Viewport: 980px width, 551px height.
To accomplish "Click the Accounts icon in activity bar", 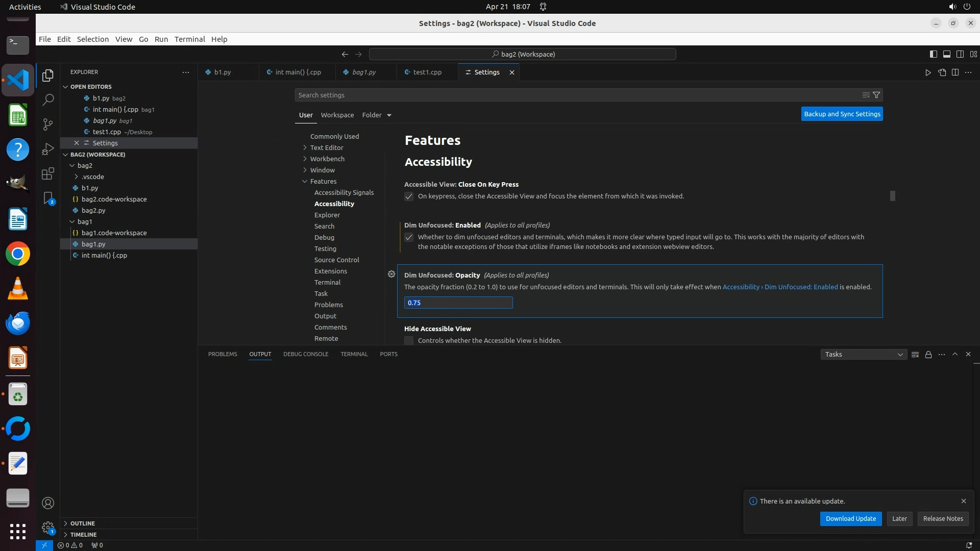I will pos(48,503).
